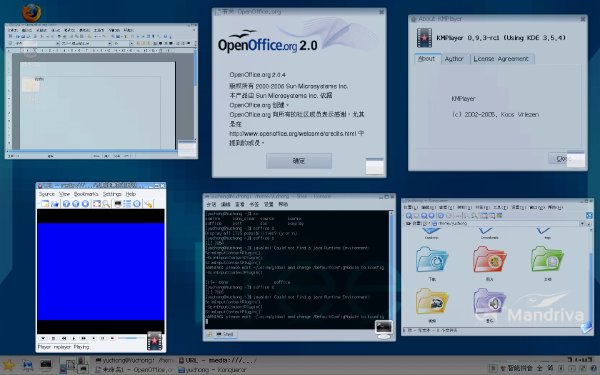Open the Firefox icon on the desktop
Screen dimensions: 600x375
pos(31,13)
